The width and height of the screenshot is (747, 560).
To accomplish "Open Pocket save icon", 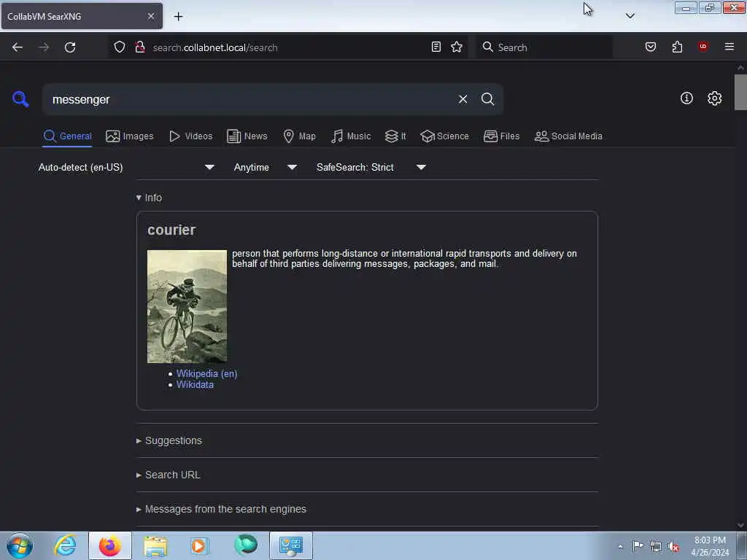I will pyautogui.click(x=650, y=47).
